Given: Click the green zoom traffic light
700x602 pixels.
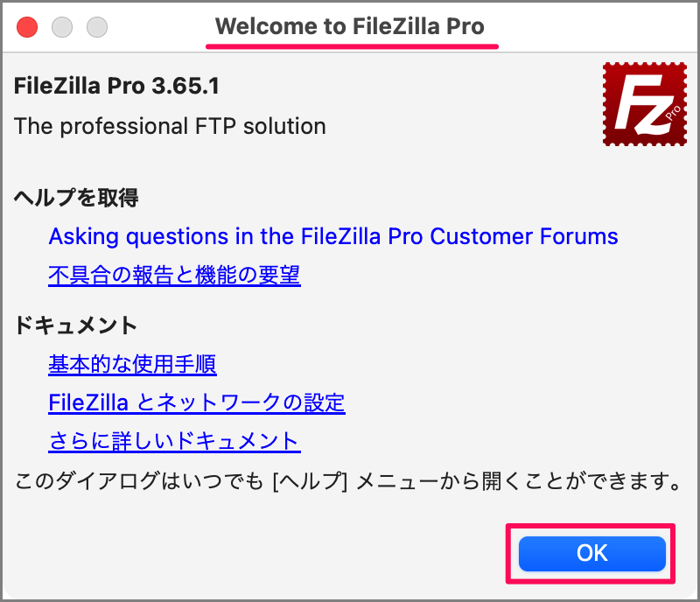Looking at the screenshot, I should point(97,27).
